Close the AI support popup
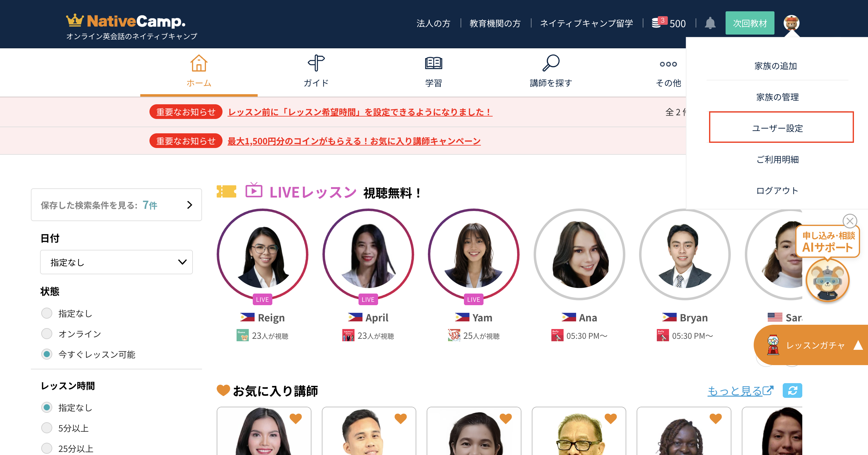The width and height of the screenshot is (868, 455). [849, 221]
